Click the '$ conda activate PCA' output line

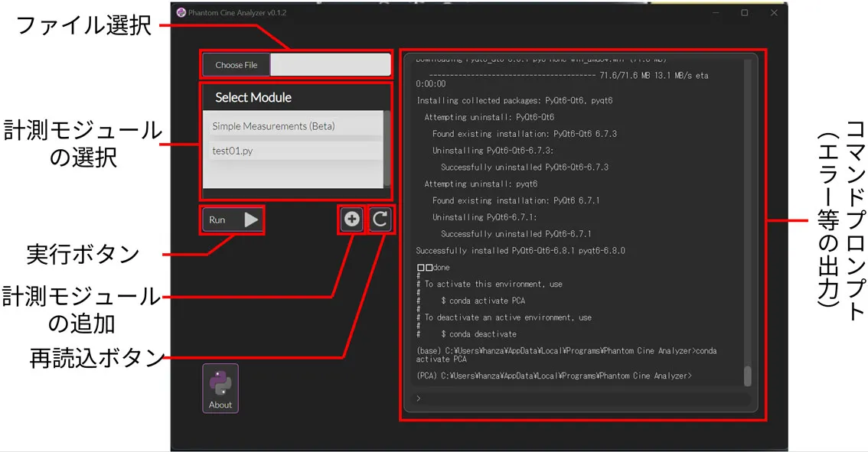480,301
